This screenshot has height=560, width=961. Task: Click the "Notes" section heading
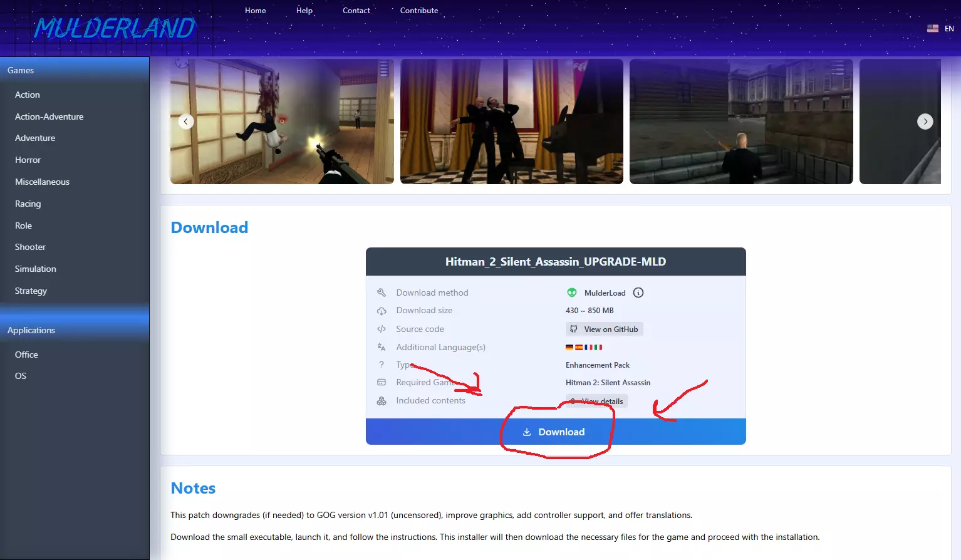[193, 488]
